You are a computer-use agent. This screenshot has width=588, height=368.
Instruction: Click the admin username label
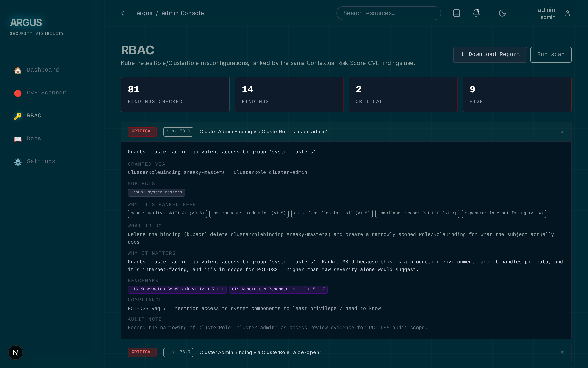coord(546,10)
